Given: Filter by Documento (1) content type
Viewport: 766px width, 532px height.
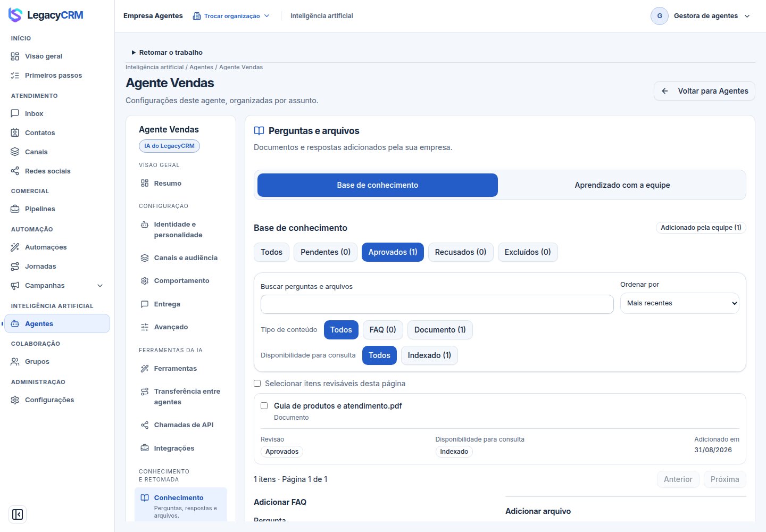Looking at the screenshot, I should 440,330.
